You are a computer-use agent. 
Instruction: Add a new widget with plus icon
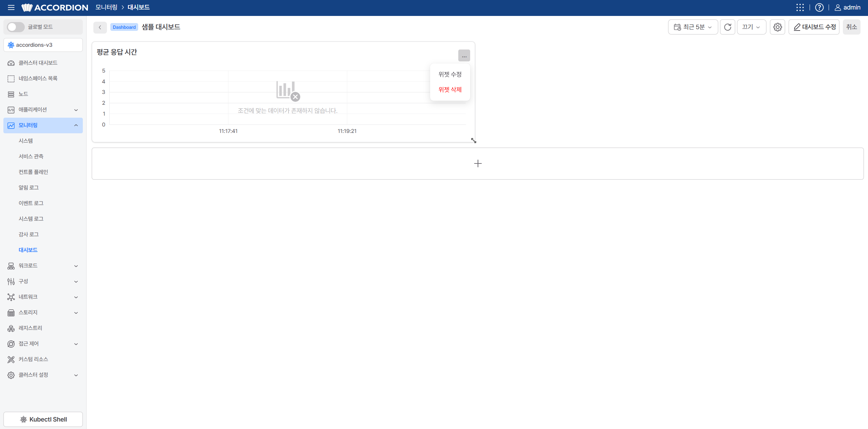(x=478, y=163)
